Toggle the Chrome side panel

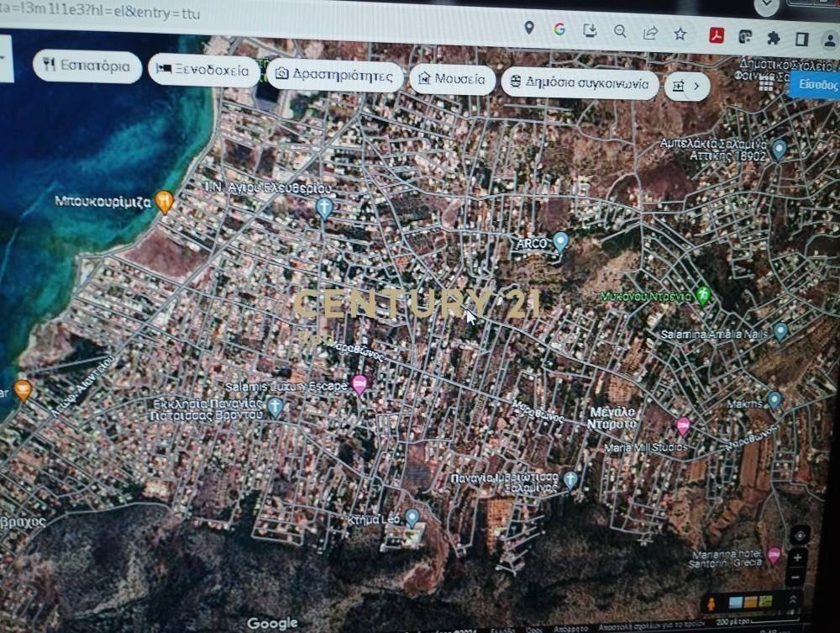(x=801, y=40)
